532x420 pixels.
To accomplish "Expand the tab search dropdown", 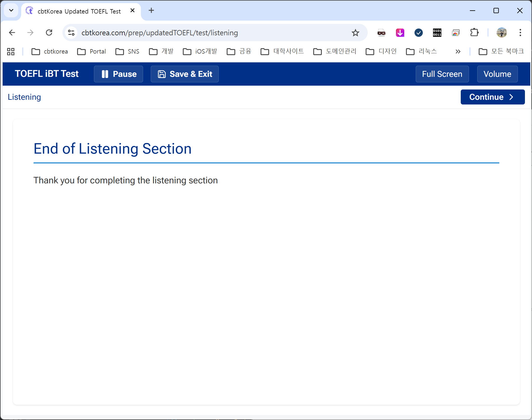I will tap(11, 11).
